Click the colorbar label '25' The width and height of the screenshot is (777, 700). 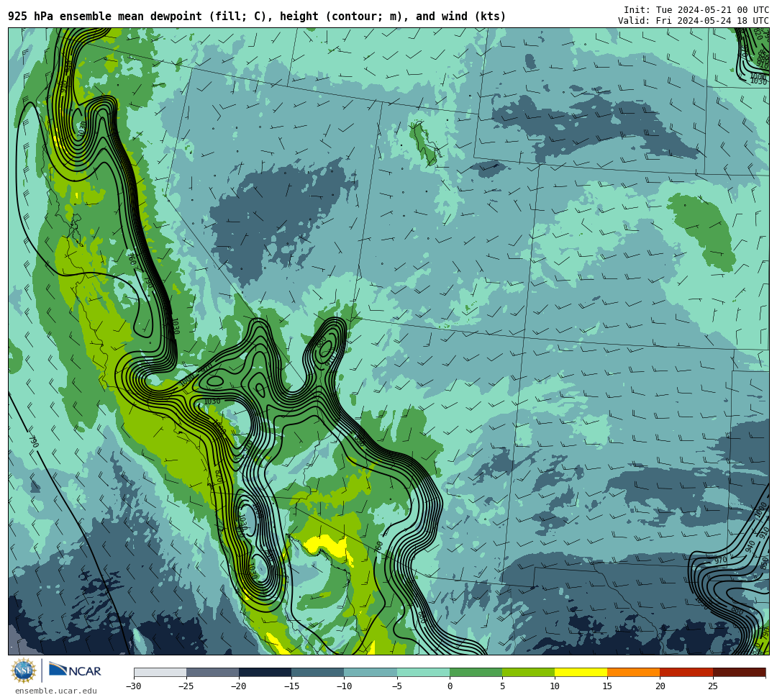[712, 686]
